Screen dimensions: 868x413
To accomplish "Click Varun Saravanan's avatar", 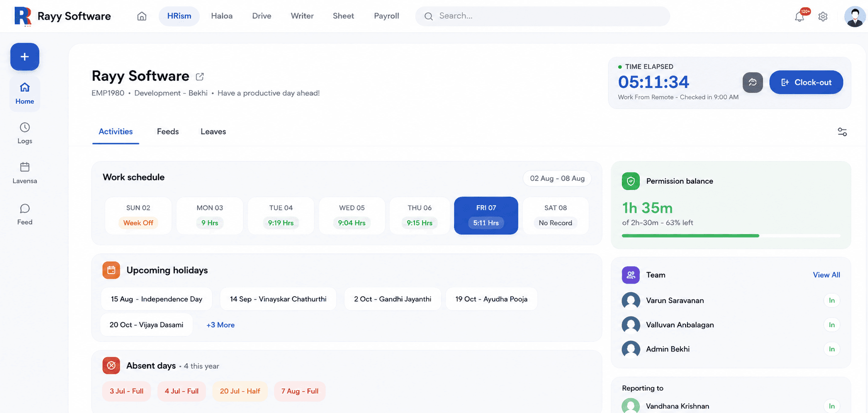I will pos(631,300).
